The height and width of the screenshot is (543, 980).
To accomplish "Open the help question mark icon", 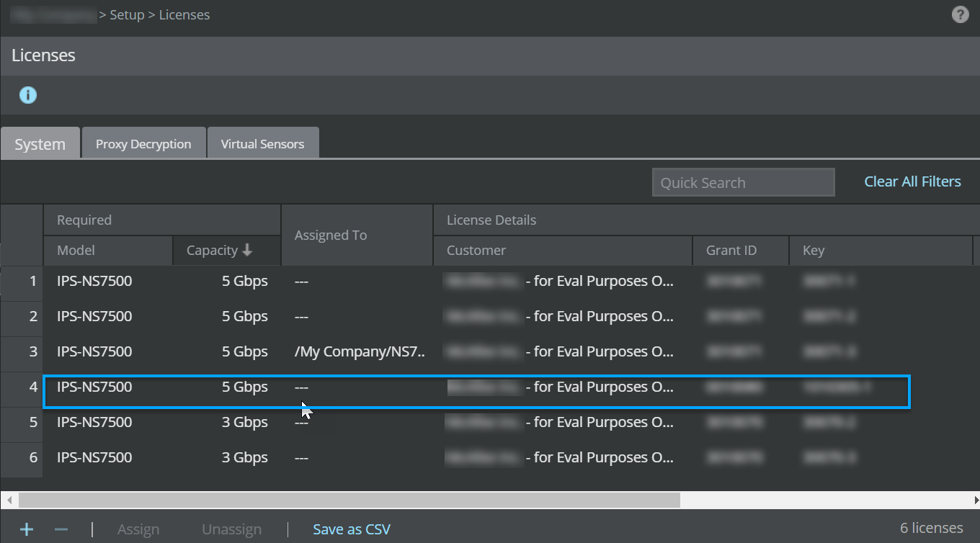I will click(x=960, y=14).
